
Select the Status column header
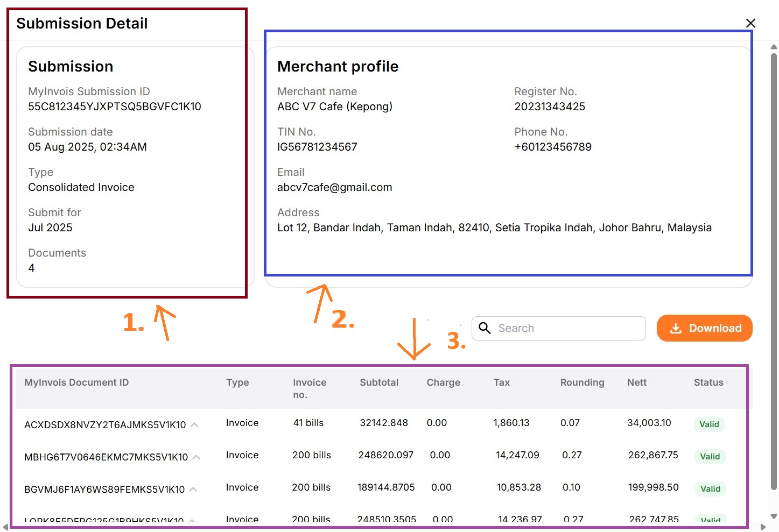(708, 382)
